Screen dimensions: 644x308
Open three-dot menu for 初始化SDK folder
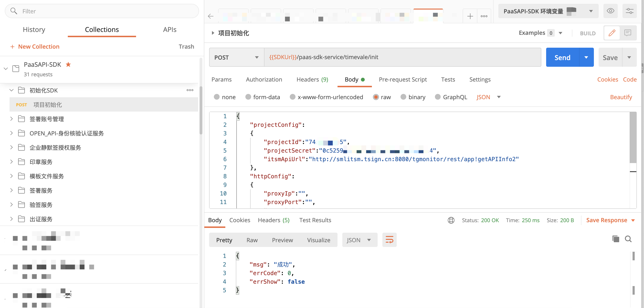coord(190,90)
